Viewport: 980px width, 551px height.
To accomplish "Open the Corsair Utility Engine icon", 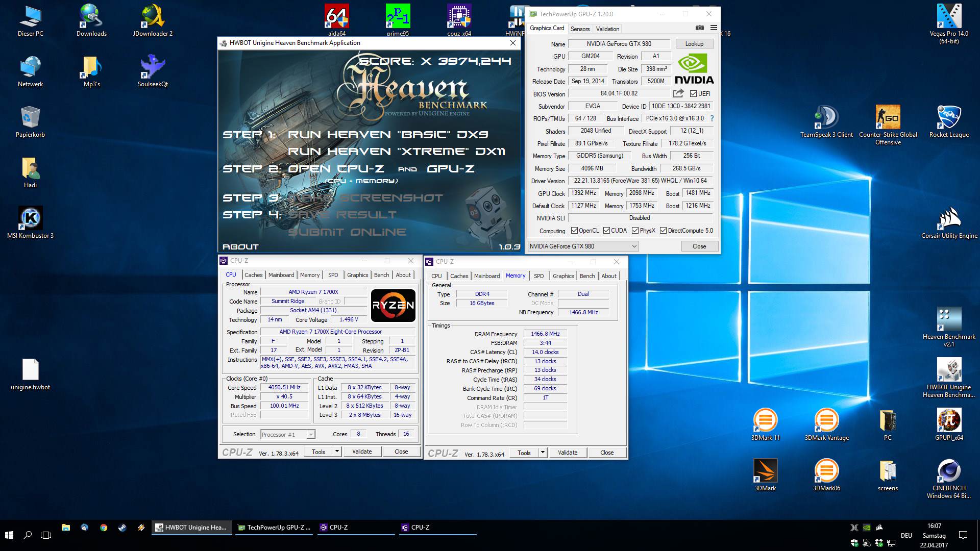I will 949,222.
